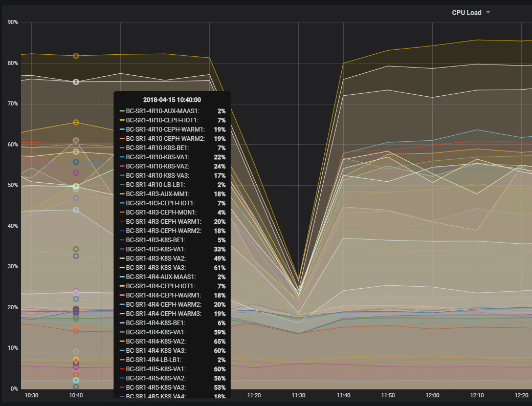Click the BC-SR1-4R10-K8S-VA3 tooltip row
Image resolution: width=532 pixels, height=406 pixels.
pyautogui.click(x=172, y=176)
